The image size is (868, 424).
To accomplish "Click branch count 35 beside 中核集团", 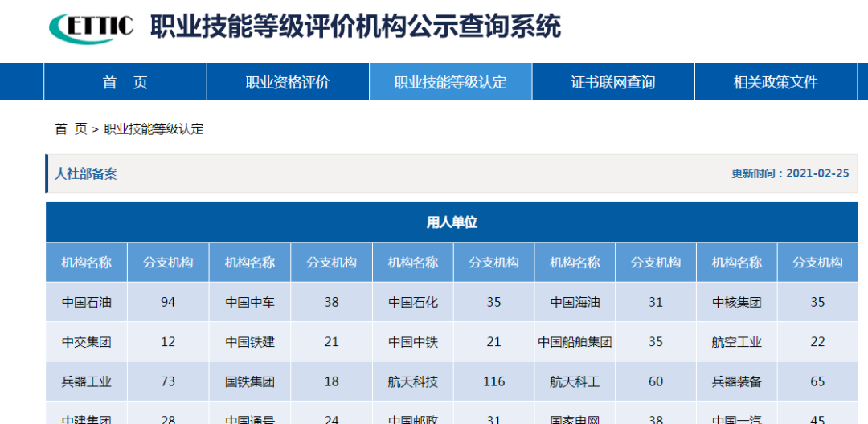I will (817, 303).
